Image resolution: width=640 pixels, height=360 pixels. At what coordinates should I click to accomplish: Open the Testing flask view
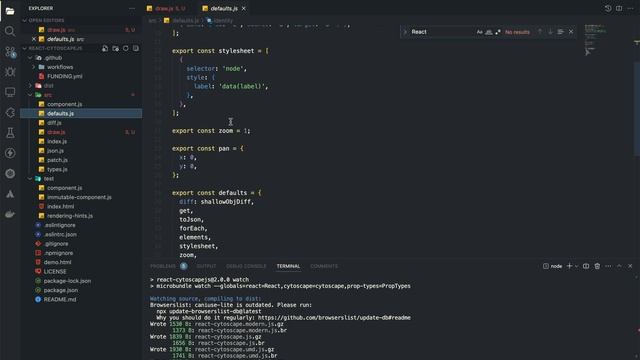[x=10, y=133]
